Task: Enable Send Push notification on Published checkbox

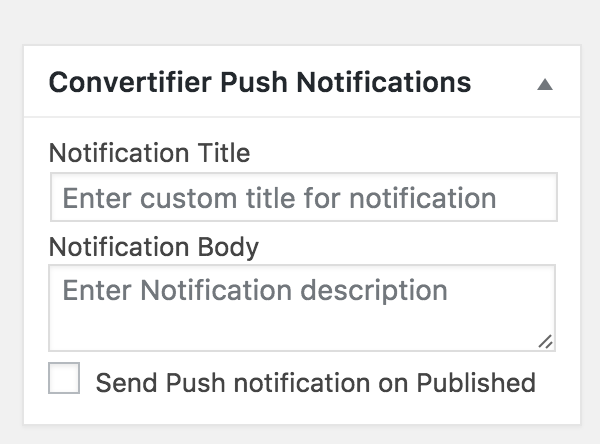Action: pyautogui.click(x=64, y=378)
